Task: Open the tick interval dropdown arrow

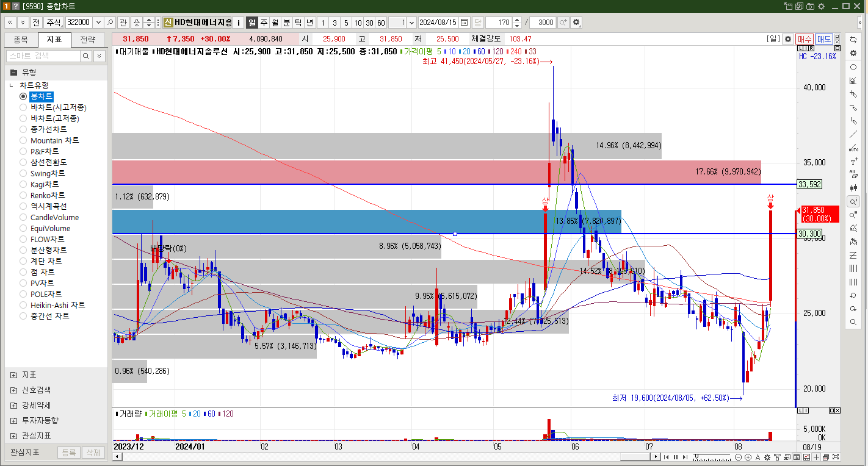Action: (411, 22)
